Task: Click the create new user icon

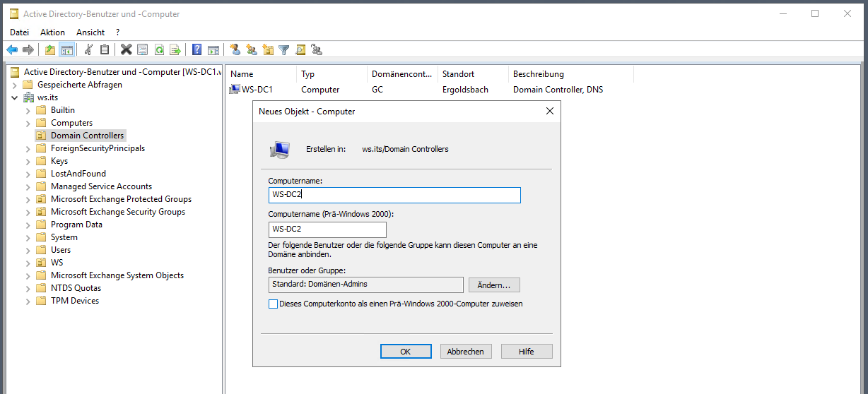Action: (235, 49)
